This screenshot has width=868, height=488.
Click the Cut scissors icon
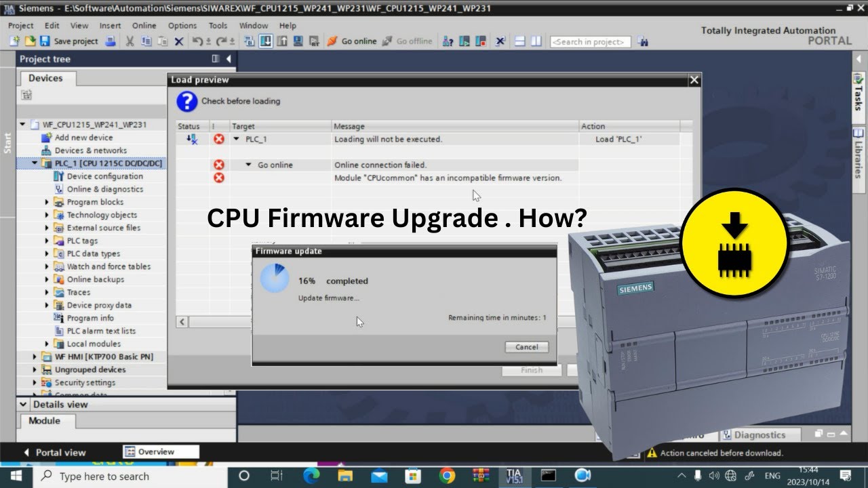click(x=130, y=41)
